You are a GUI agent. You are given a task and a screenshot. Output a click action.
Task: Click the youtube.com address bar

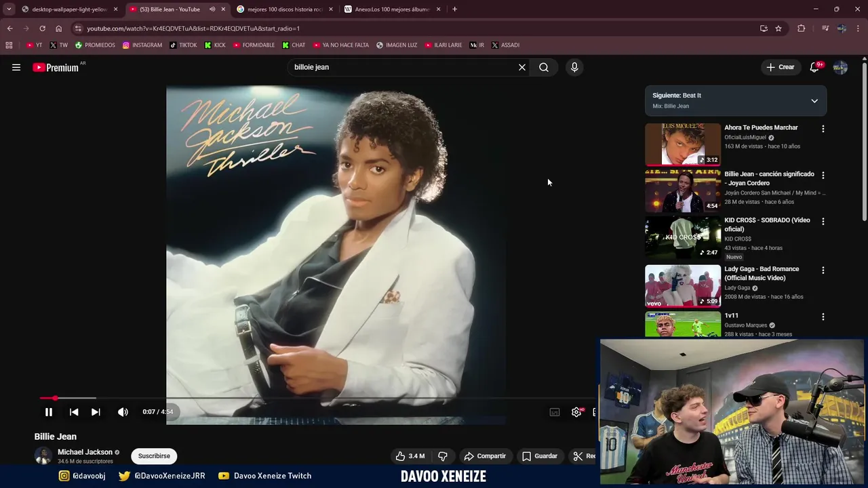click(x=414, y=28)
